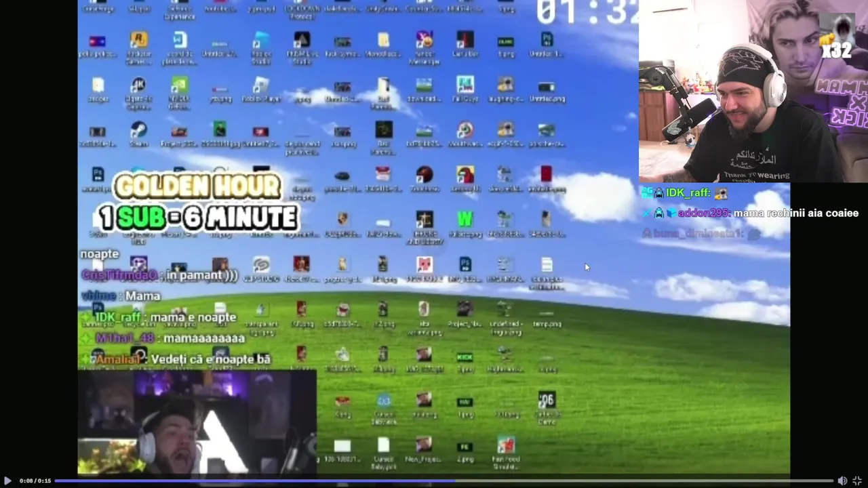Click the 'in pamant )))' chat message
Viewport: 868px width, 488px height.
pyautogui.click(x=159, y=275)
